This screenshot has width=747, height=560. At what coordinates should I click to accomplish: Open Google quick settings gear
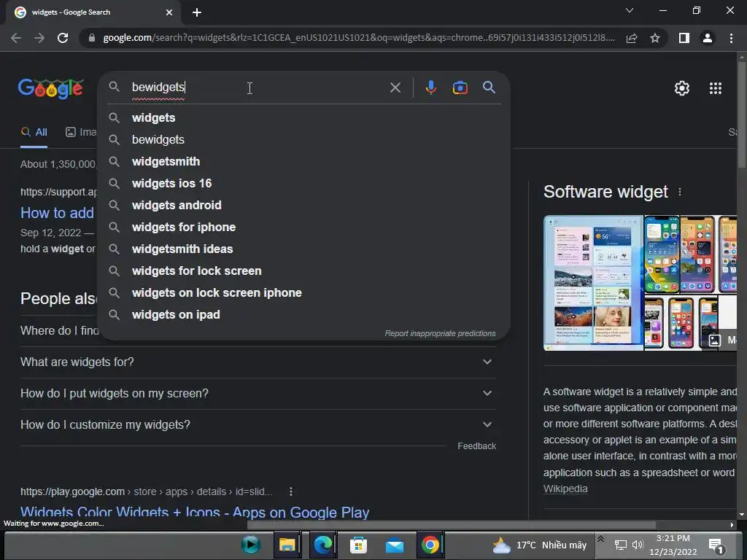coord(682,88)
